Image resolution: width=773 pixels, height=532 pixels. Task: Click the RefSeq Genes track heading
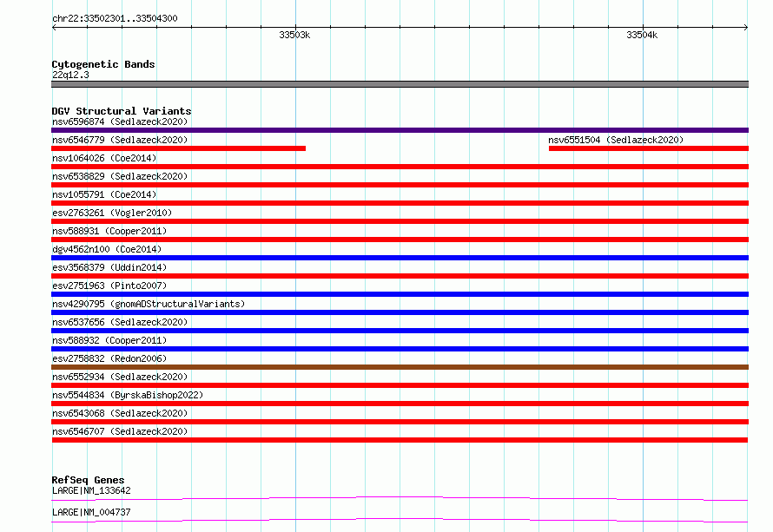tap(88, 480)
